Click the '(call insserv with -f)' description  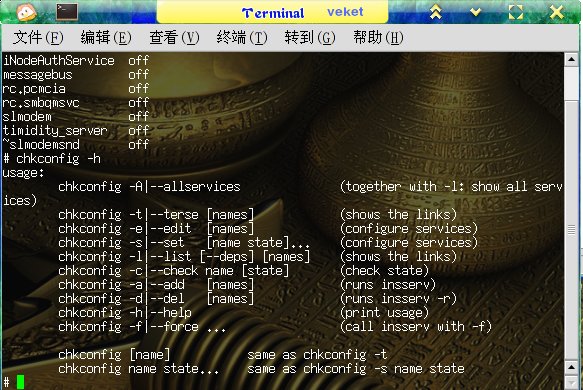click(416, 327)
